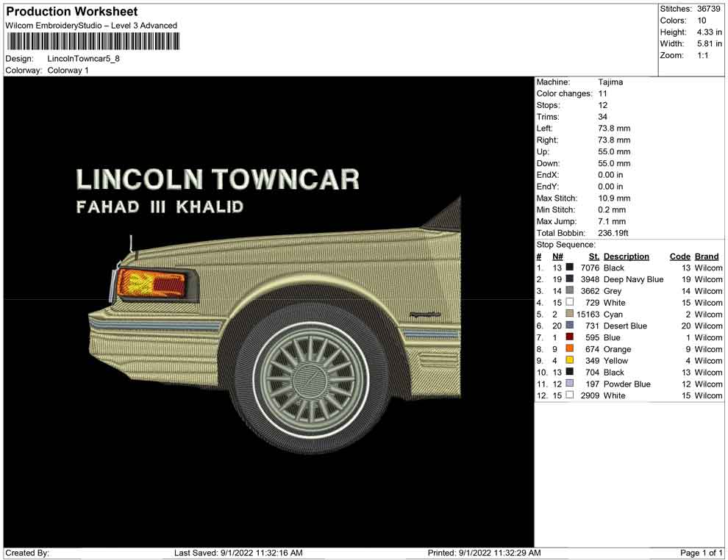The height and width of the screenshot is (560, 728).
Task: Click the 'N#' column header
Action: (557, 256)
